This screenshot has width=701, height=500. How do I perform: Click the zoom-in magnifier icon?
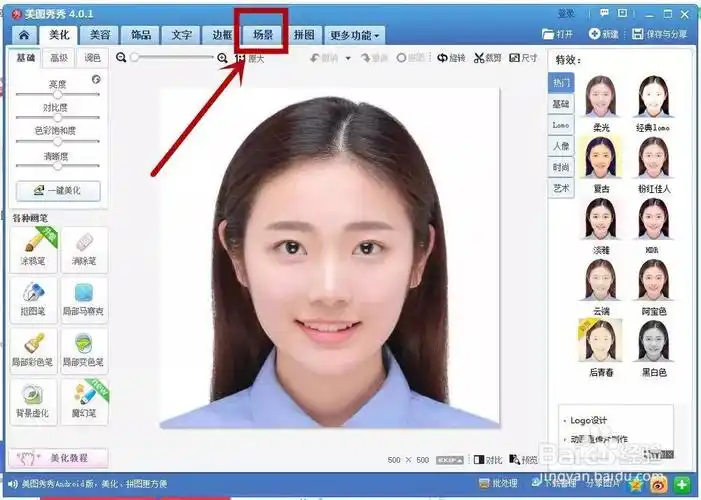pos(223,58)
